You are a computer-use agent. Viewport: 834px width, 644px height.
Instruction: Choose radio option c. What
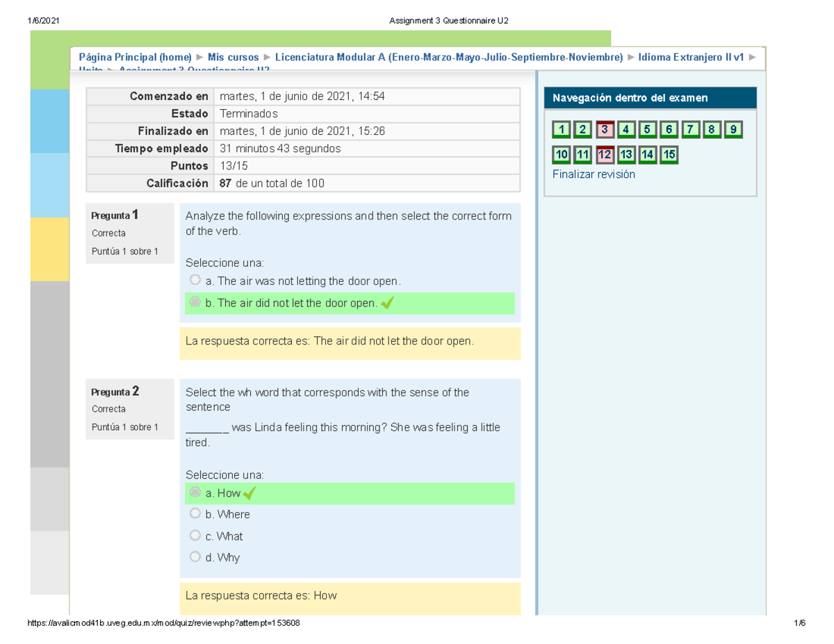click(x=195, y=536)
